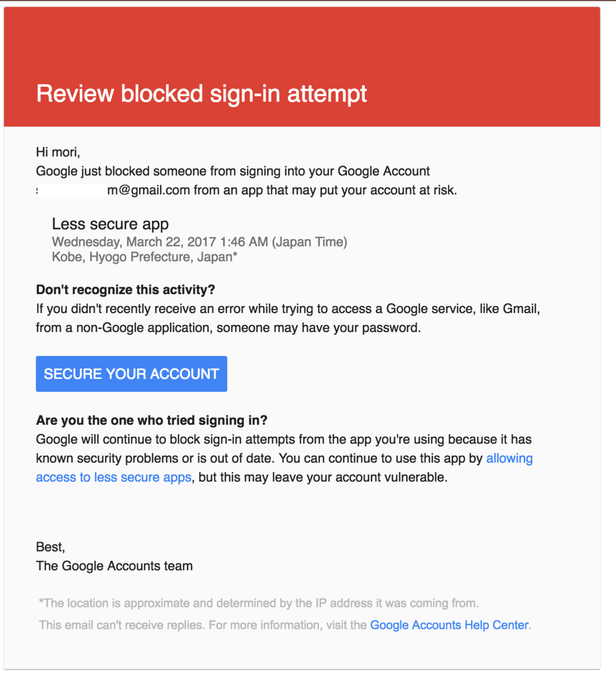Click the white redacted box before the email
616x677 pixels.
72,190
